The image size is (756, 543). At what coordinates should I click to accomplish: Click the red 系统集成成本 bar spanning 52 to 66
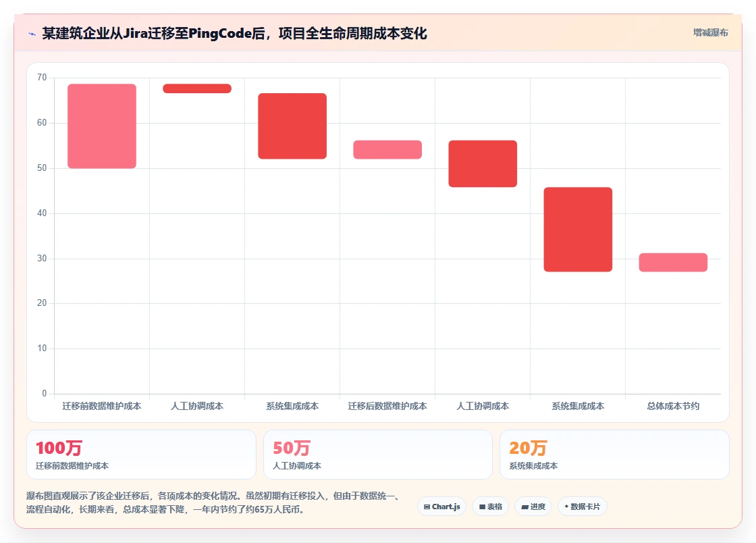click(x=292, y=126)
